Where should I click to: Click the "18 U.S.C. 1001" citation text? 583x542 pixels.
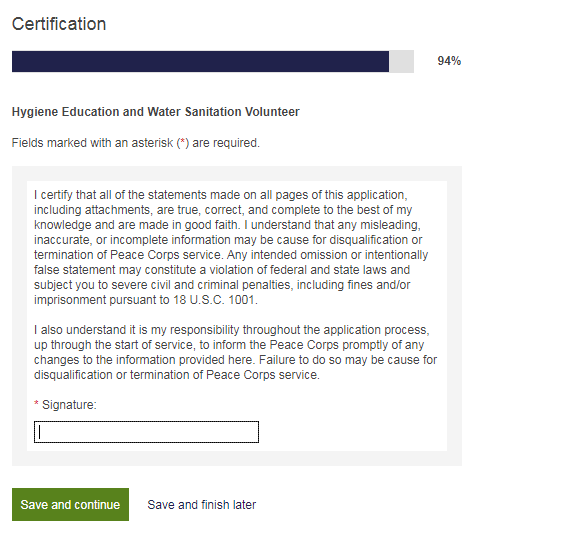tap(215, 300)
